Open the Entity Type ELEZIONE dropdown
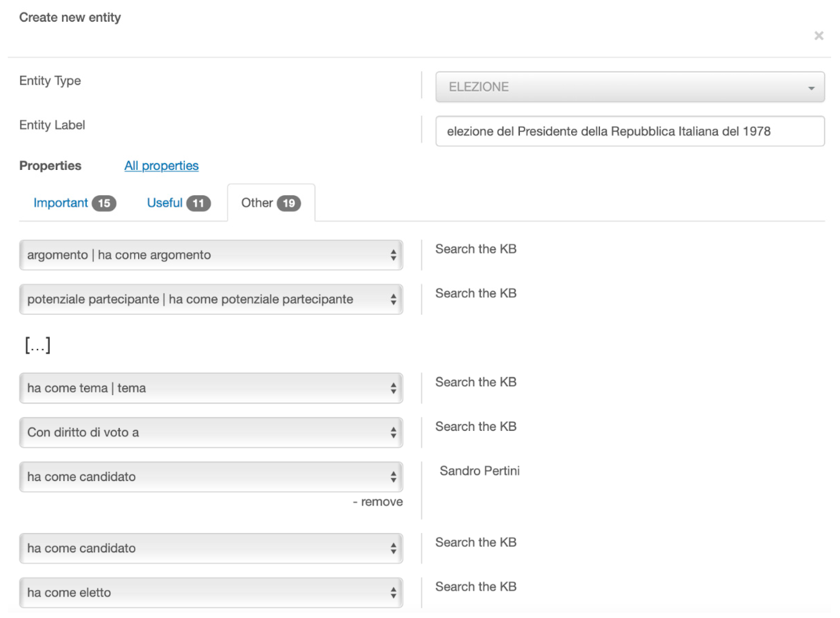 click(x=630, y=87)
